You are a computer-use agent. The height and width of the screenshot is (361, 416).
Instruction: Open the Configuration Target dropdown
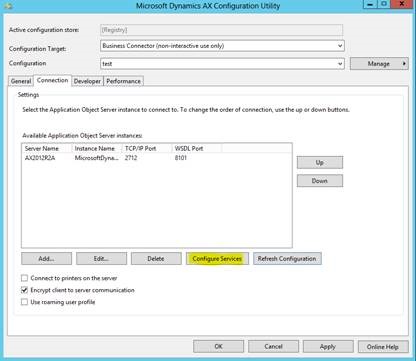click(x=222, y=46)
